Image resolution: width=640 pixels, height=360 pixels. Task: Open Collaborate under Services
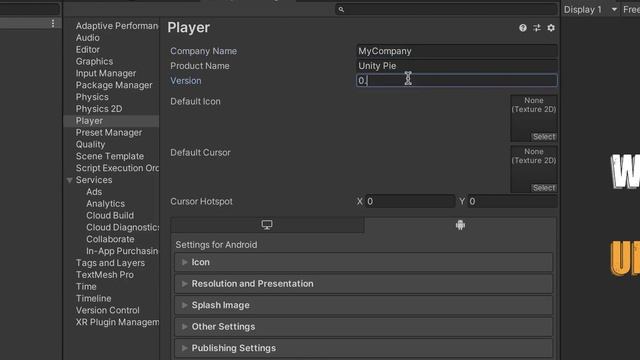click(x=110, y=239)
